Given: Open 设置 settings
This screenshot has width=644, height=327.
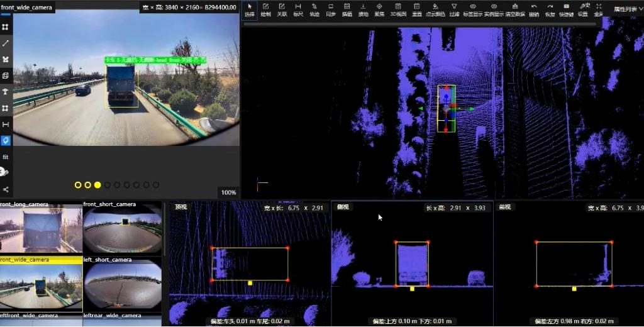Looking at the screenshot, I should (583, 10).
